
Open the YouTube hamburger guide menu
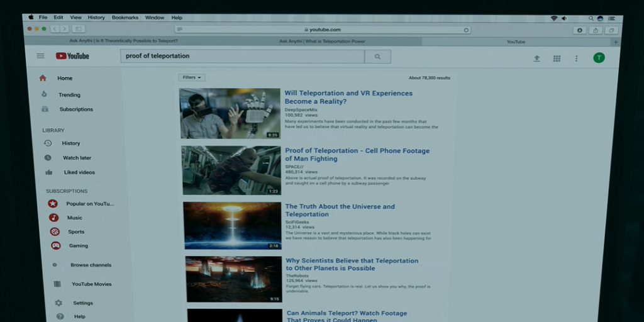(40, 56)
